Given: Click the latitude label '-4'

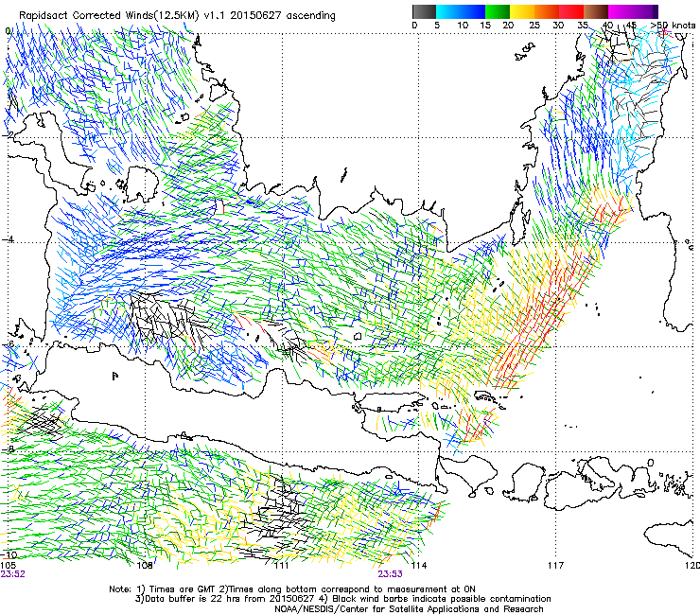Looking at the screenshot, I should (8, 239).
